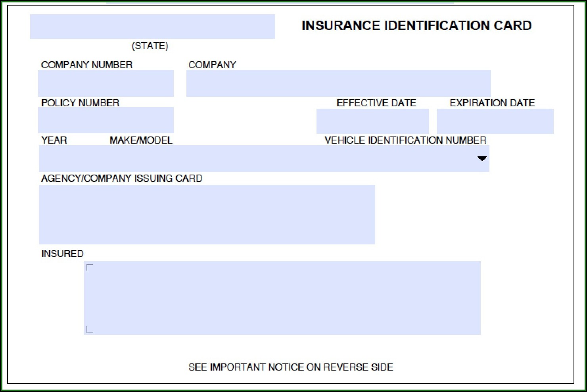Click the Expiration Date field
The height and width of the screenshot is (392, 587).
tap(495, 121)
